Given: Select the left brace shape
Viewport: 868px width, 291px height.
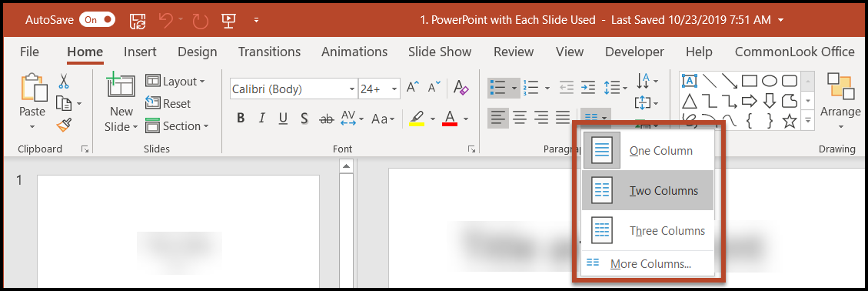Looking at the screenshot, I should [750, 120].
